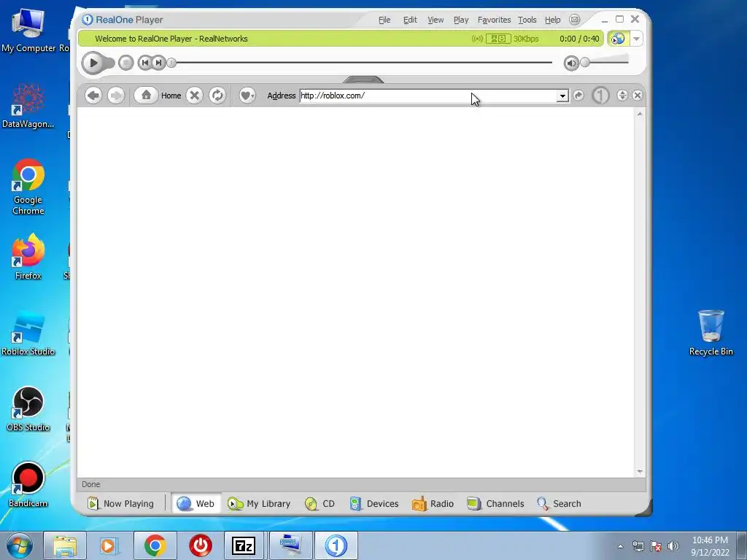Viewport: 747px width, 560px height.
Task: Open the Edit menu
Action: click(x=410, y=20)
